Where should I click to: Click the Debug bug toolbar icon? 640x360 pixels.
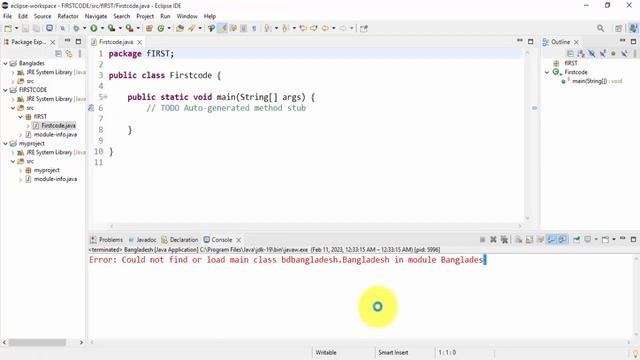[76, 28]
